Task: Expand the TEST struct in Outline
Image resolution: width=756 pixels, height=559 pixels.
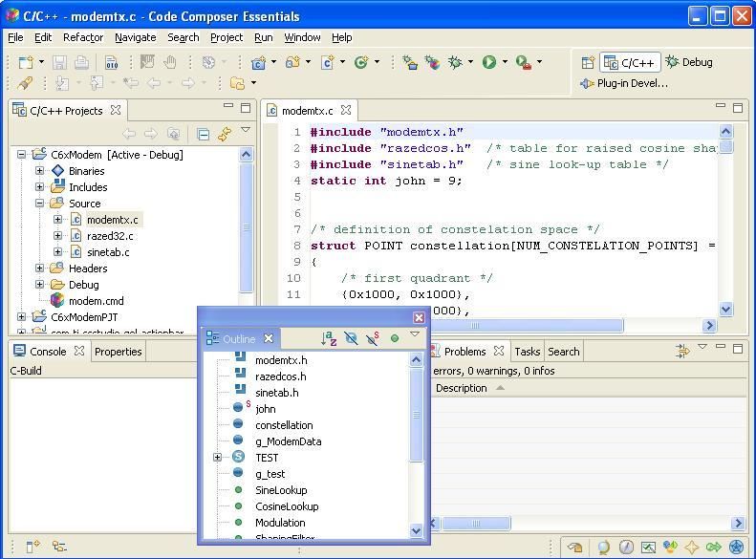Action: coord(218,458)
